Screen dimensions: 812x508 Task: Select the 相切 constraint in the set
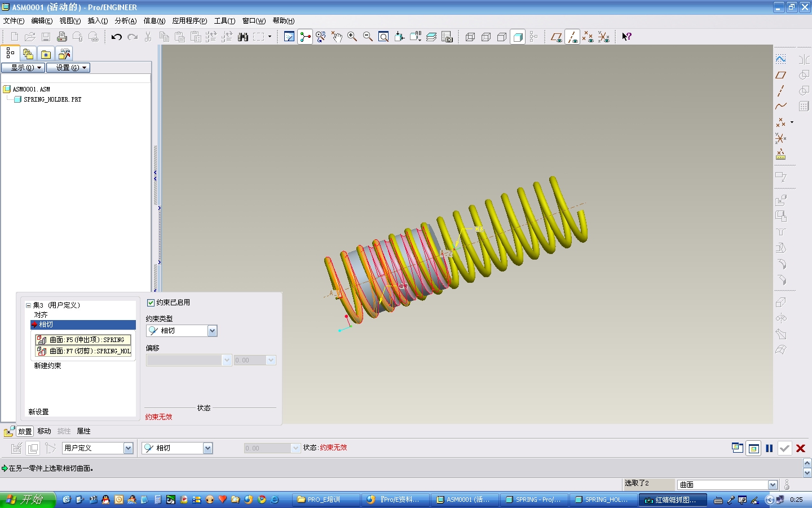point(83,325)
